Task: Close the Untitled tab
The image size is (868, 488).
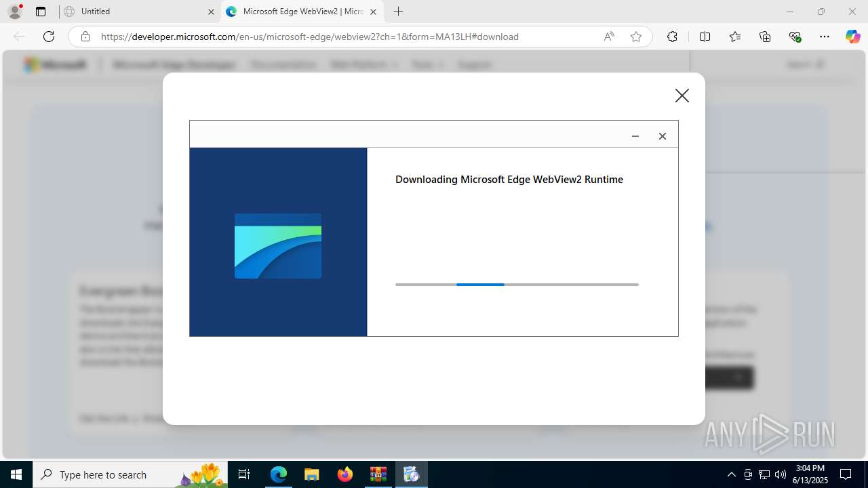Action: pos(211,12)
